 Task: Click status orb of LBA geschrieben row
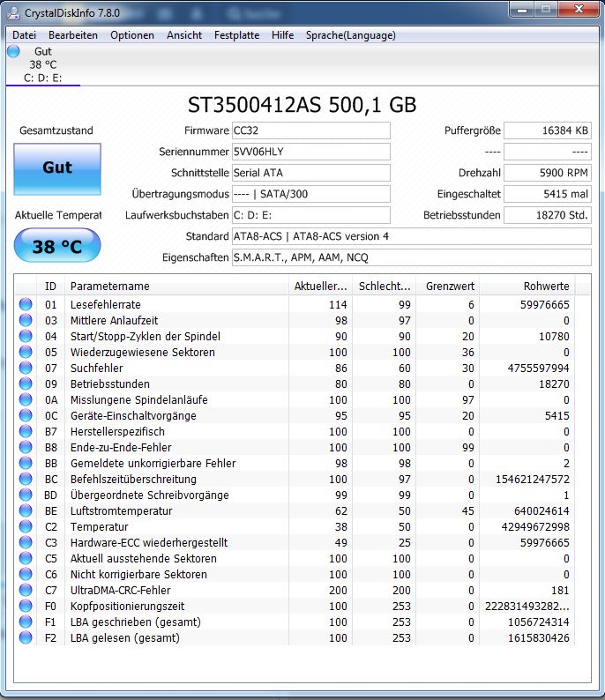click(26, 622)
